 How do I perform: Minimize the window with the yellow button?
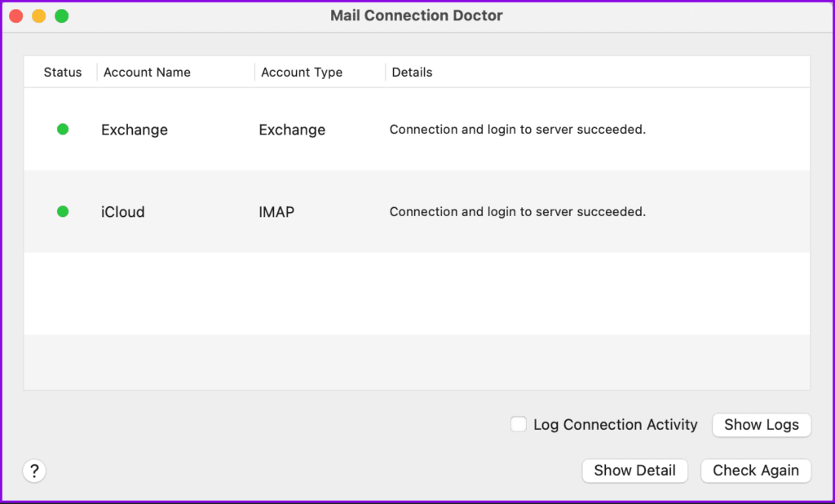[39, 16]
